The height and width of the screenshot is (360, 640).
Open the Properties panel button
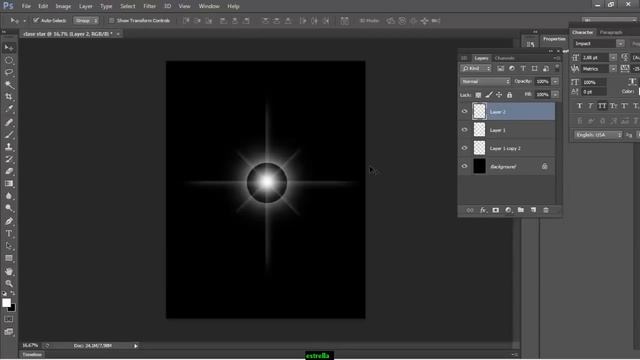[x=554, y=39]
